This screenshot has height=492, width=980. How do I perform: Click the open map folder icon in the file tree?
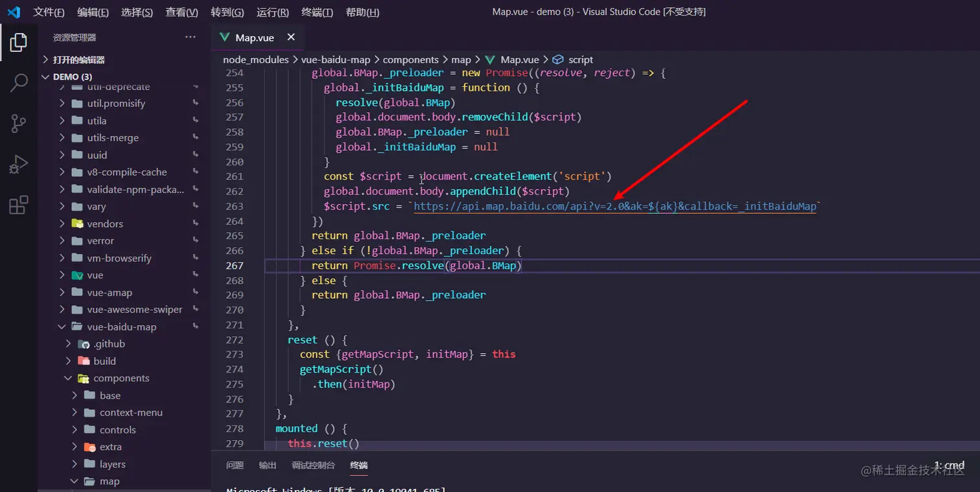click(90, 481)
